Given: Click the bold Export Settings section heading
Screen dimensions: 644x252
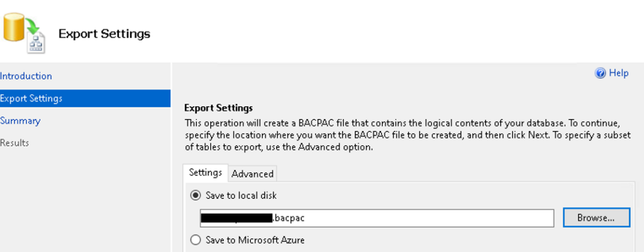Looking at the screenshot, I should [x=218, y=108].
